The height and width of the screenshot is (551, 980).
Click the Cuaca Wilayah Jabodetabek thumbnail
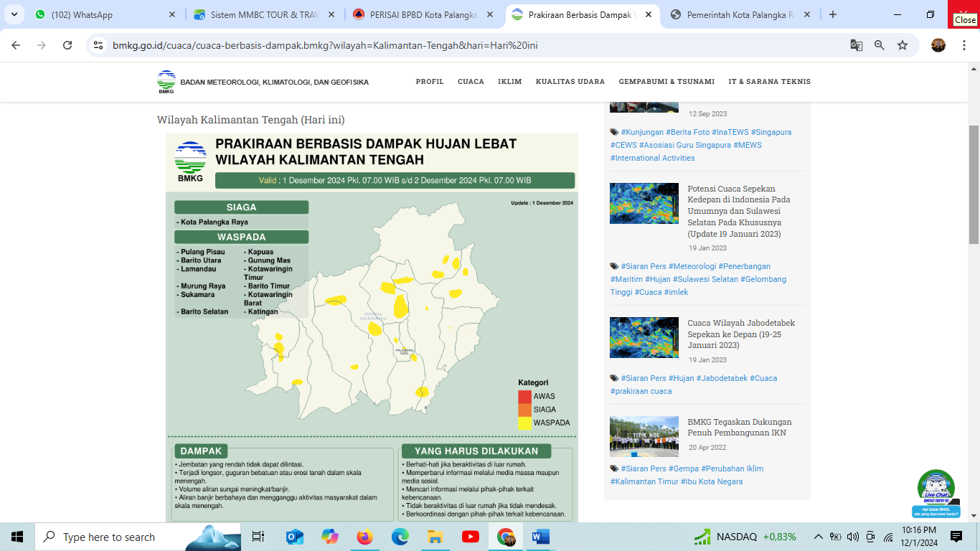point(644,337)
